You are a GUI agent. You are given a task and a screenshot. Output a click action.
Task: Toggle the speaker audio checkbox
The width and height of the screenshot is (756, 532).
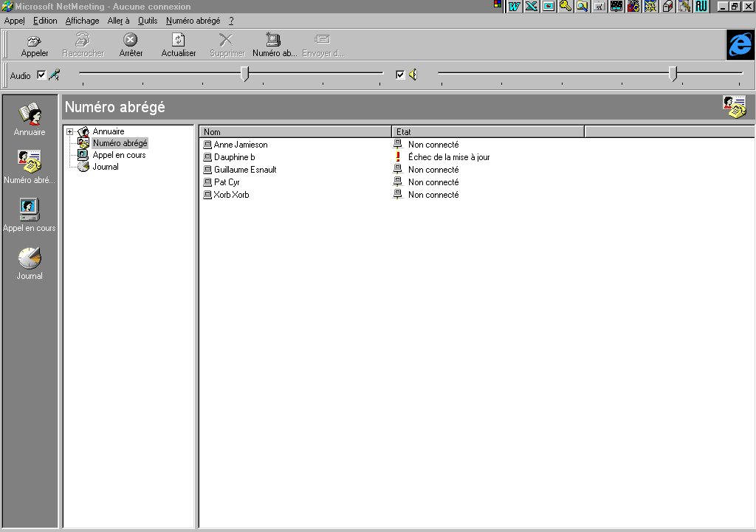tap(400, 75)
